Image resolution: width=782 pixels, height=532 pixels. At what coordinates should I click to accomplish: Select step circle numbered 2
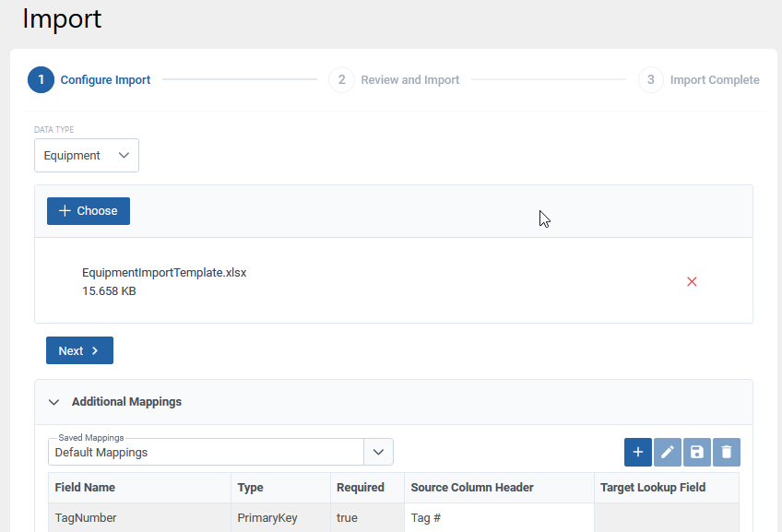point(341,79)
